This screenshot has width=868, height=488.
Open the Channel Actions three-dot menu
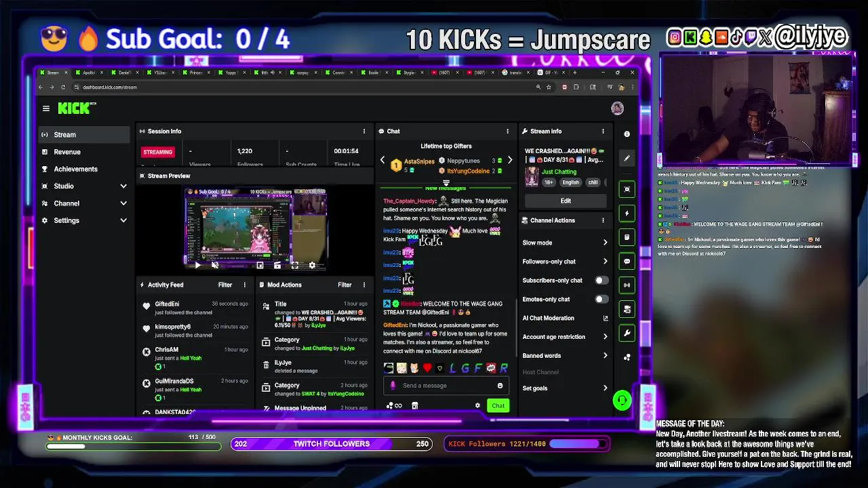603,220
